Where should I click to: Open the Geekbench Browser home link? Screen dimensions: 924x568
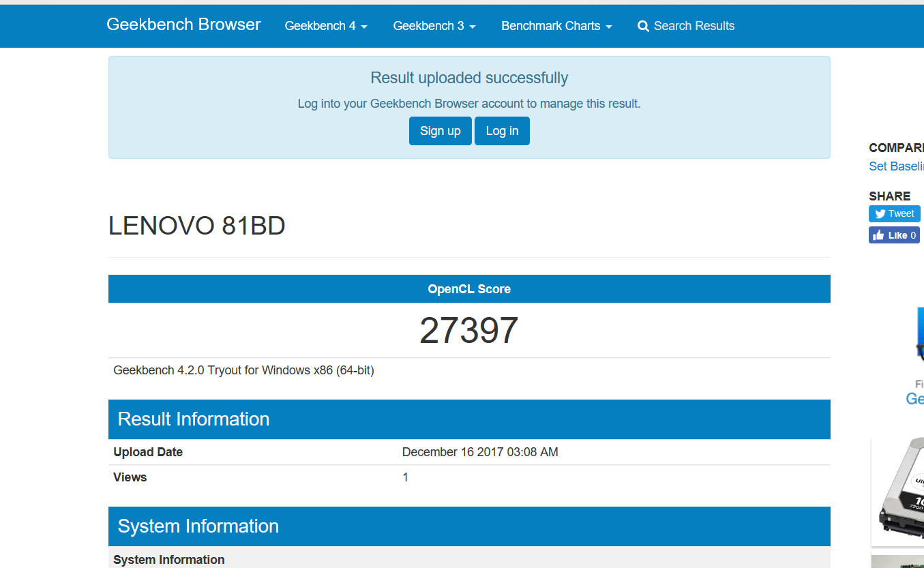pyautogui.click(x=183, y=25)
